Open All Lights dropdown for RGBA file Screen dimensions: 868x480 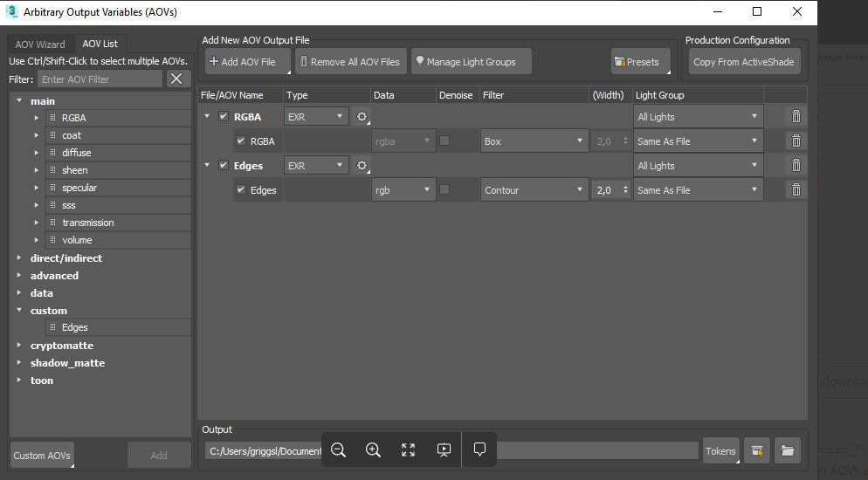coord(698,117)
